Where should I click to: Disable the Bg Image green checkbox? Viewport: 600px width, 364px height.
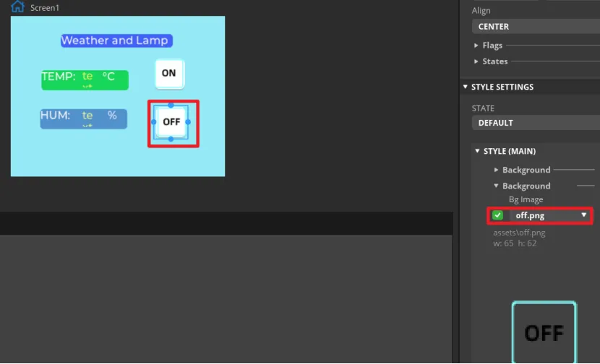pos(497,215)
